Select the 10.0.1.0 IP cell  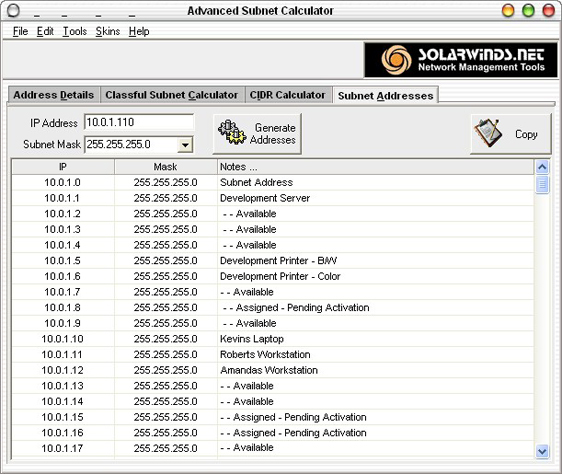pyautogui.click(x=63, y=183)
